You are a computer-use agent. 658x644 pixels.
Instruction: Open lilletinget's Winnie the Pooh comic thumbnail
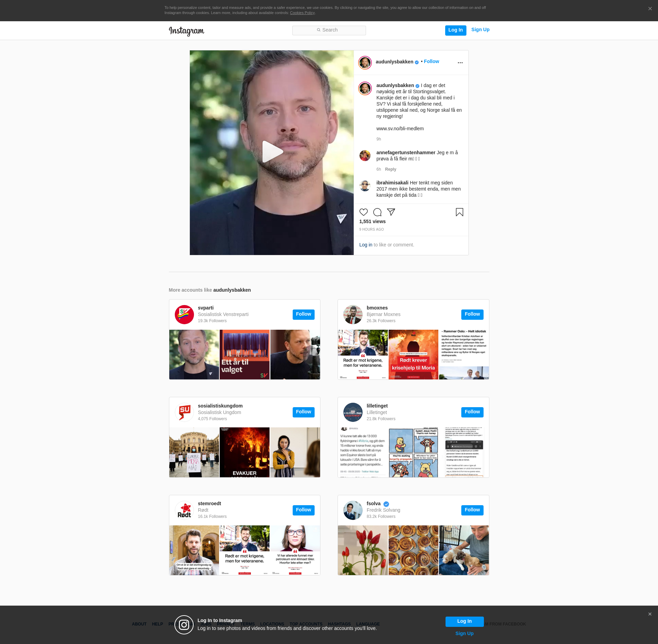[x=413, y=452]
